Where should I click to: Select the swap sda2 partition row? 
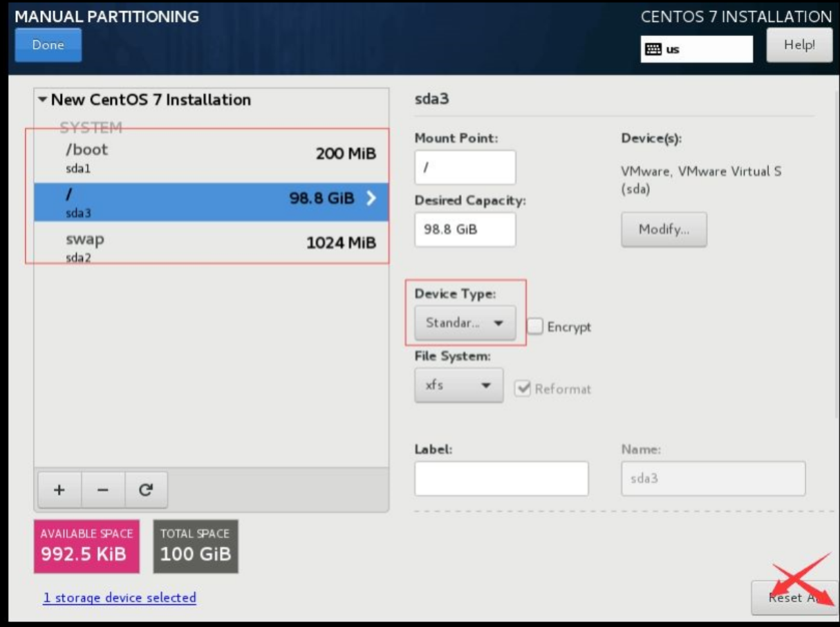coord(212,247)
